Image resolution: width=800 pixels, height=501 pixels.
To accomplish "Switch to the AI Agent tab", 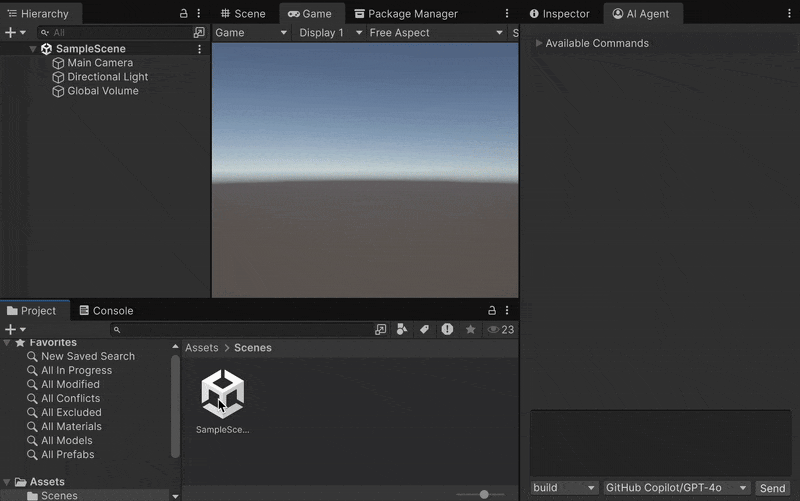I will point(641,14).
